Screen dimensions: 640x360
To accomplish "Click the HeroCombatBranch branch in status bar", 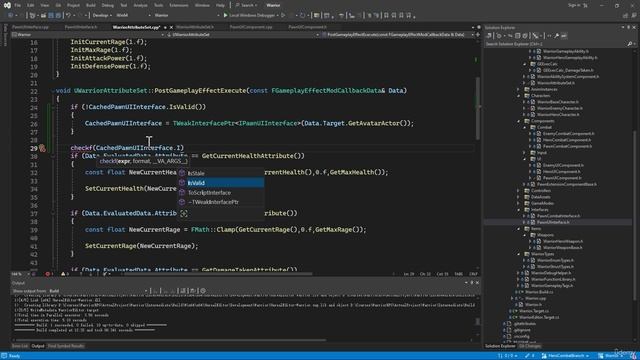I will (565, 356).
